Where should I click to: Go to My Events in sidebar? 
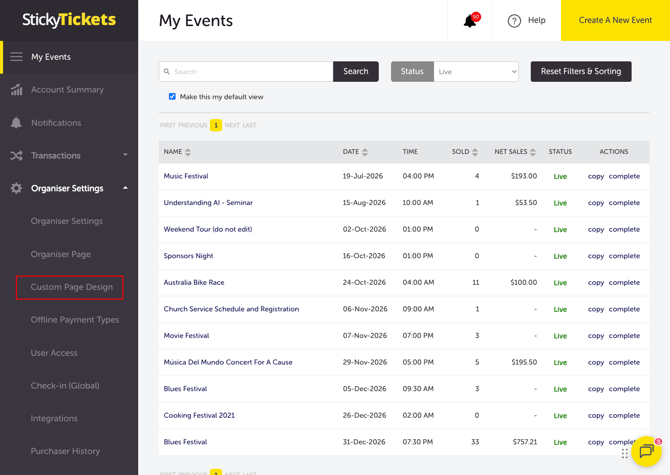pos(51,57)
